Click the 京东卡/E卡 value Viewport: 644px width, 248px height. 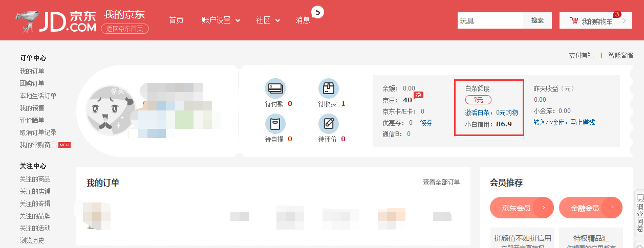[x=422, y=111]
